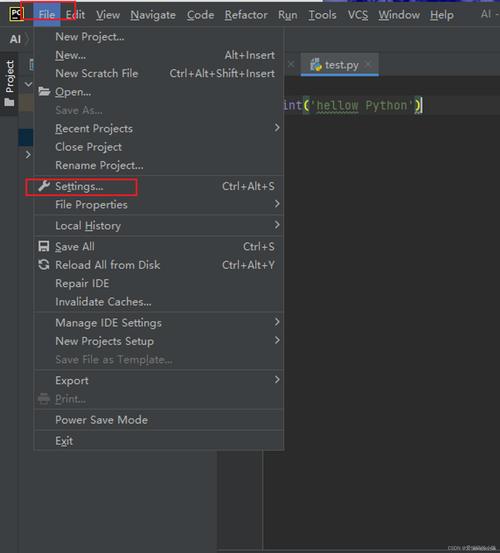
Task: Close the tab left of test.py
Action: pos(291,64)
